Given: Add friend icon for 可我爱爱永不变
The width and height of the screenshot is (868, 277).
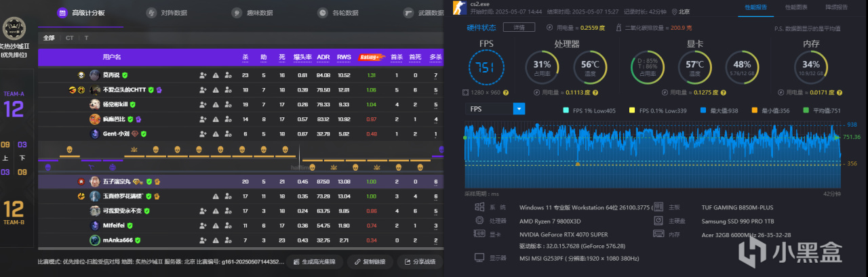Looking at the screenshot, I should click(203, 211).
